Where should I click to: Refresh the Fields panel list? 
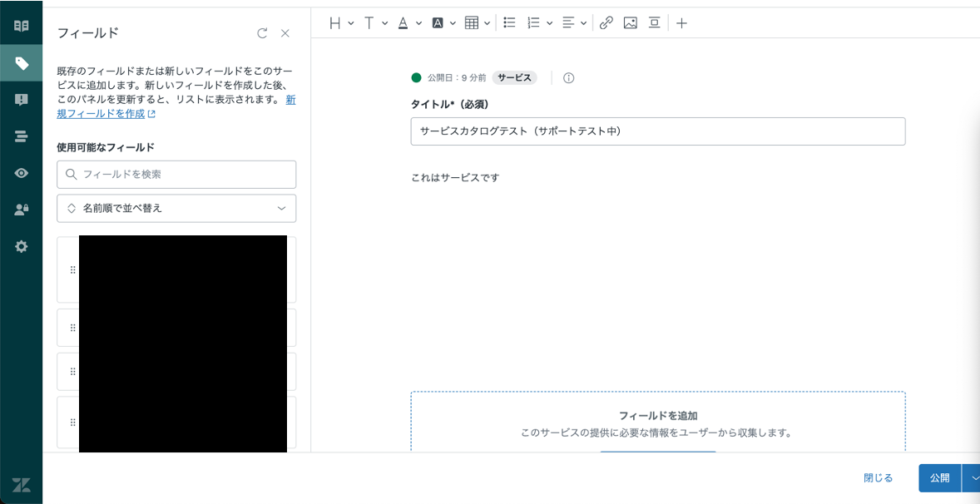coord(263,34)
